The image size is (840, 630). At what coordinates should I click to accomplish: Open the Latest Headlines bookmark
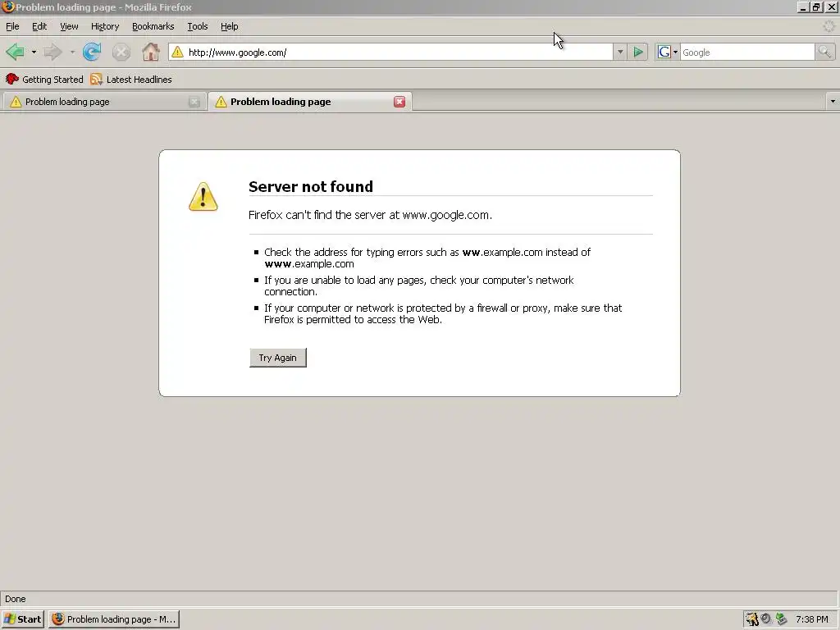[131, 80]
